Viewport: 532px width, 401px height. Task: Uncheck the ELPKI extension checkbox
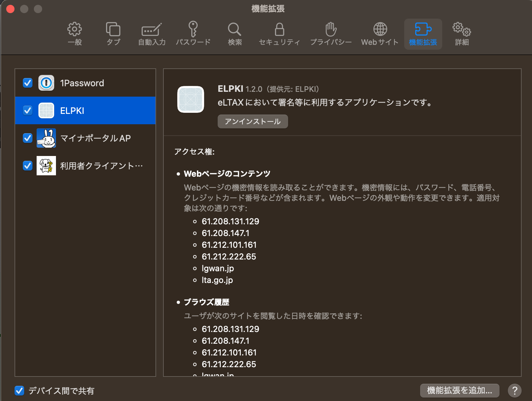(28, 110)
